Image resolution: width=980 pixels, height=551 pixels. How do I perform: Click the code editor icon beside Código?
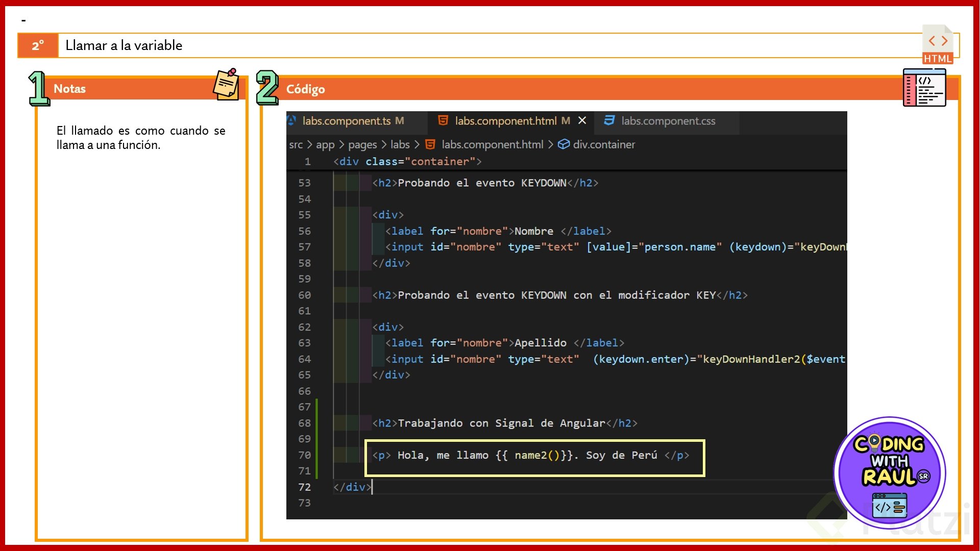(x=924, y=88)
